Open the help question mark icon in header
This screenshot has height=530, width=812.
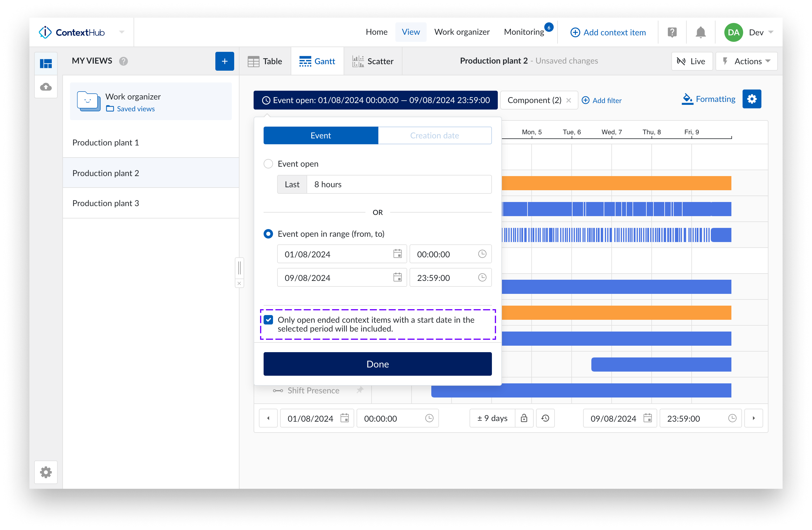point(672,32)
